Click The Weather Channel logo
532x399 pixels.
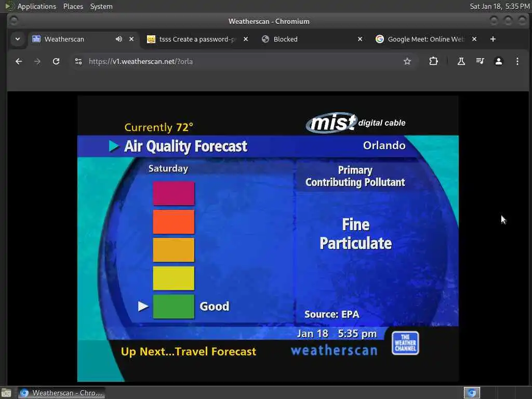tap(405, 343)
